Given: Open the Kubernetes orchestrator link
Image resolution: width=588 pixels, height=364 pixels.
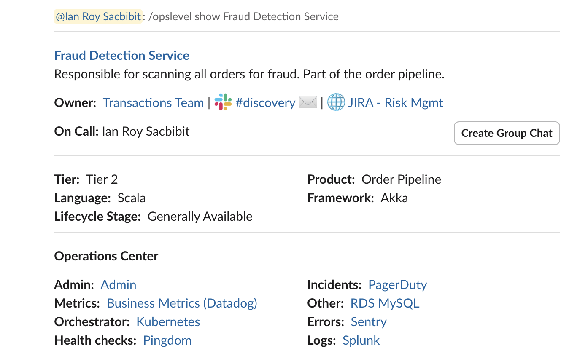Looking at the screenshot, I should [x=168, y=322].
